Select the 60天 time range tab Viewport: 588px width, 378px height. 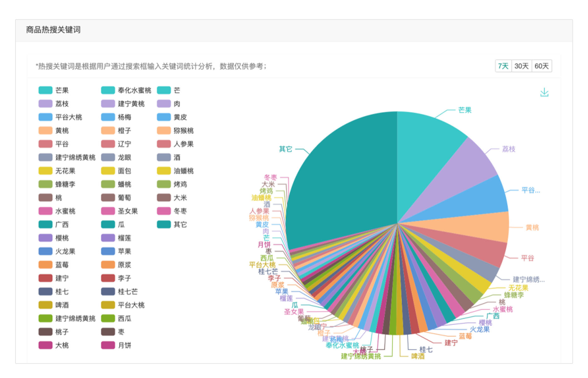[541, 66]
